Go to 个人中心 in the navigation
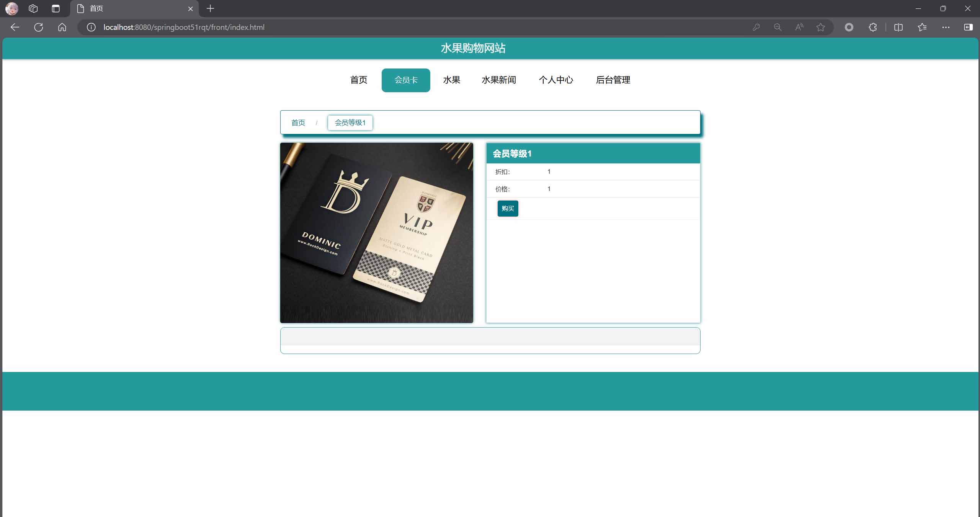Viewport: 980px width, 517px height. point(556,80)
